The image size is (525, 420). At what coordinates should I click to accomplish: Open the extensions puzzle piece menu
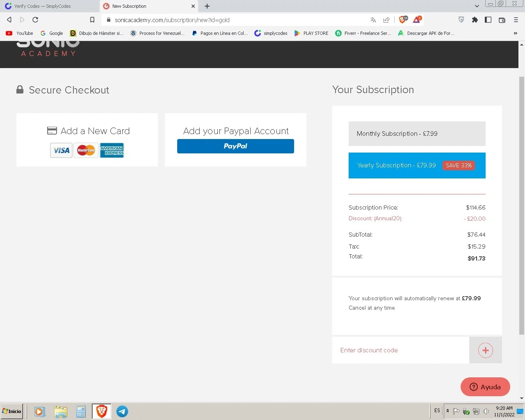[475, 20]
